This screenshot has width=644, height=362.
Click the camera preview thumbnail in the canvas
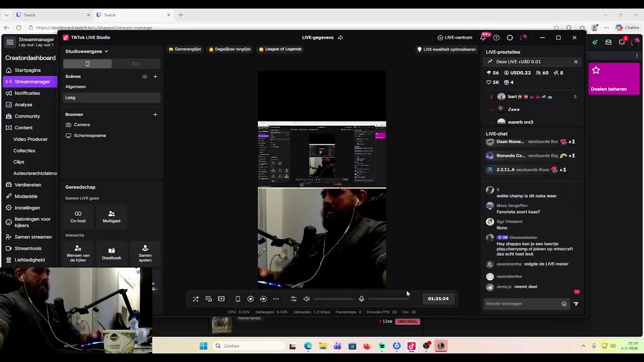[322, 238]
